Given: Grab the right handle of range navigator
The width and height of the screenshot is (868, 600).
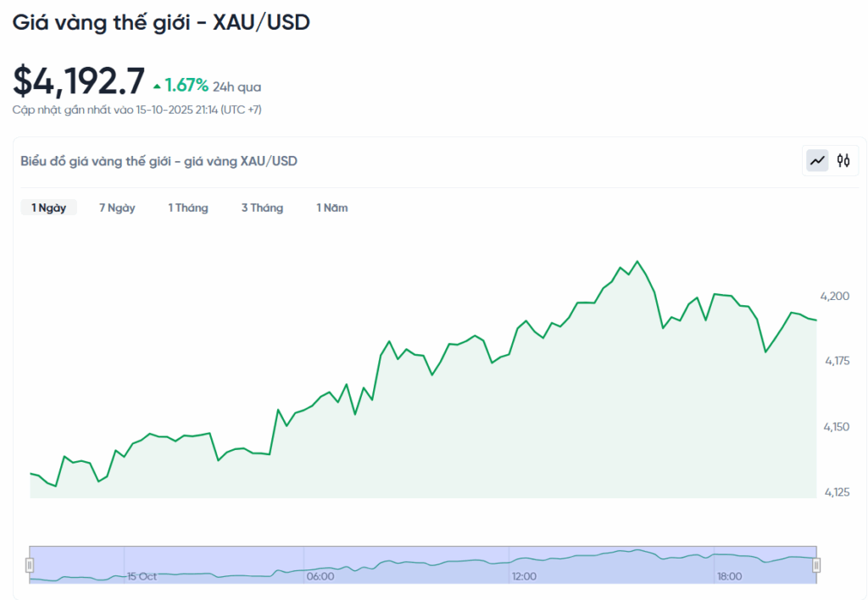Looking at the screenshot, I should click(x=816, y=565).
